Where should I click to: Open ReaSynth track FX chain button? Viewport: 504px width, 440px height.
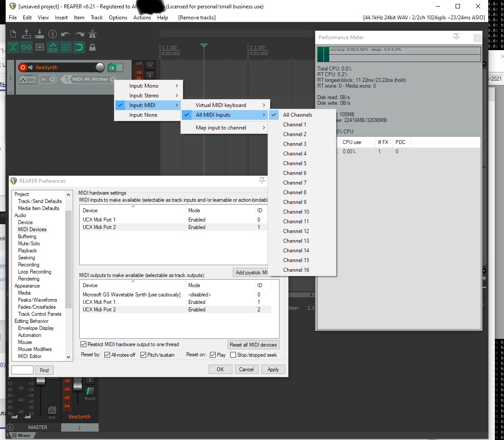coord(111,68)
